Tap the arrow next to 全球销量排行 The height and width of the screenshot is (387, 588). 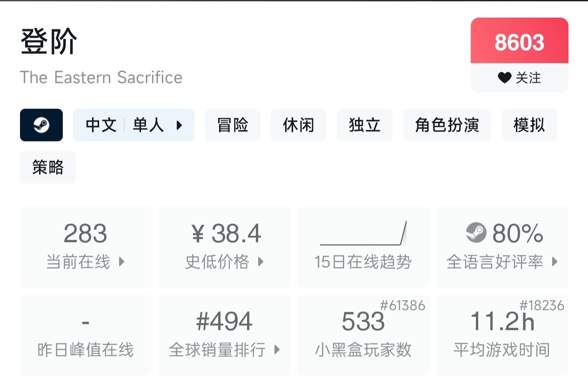click(x=277, y=349)
